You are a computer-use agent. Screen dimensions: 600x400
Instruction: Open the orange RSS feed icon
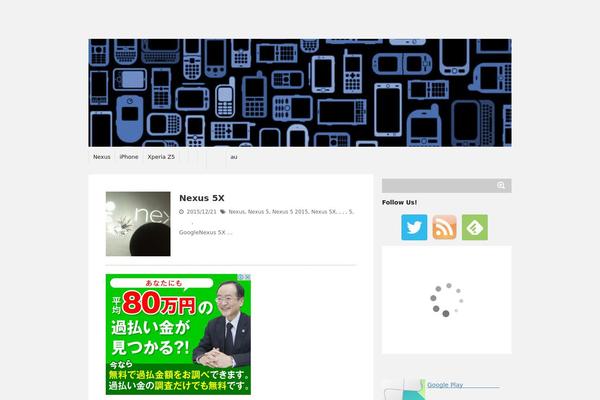[444, 227]
